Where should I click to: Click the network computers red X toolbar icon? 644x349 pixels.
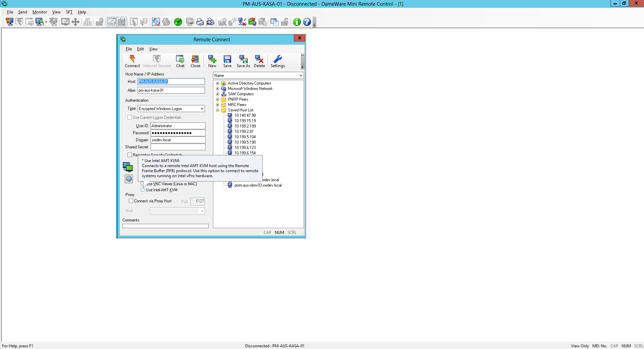coord(242,22)
